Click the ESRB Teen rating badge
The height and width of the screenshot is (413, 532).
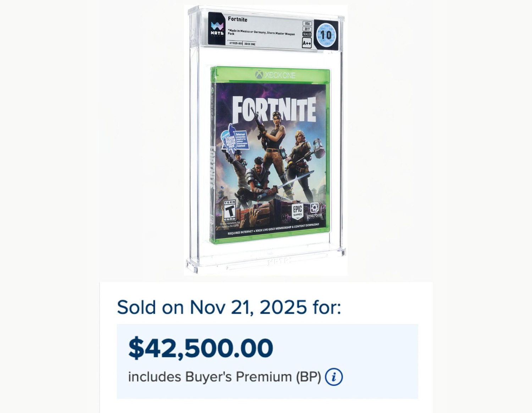[x=229, y=210]
